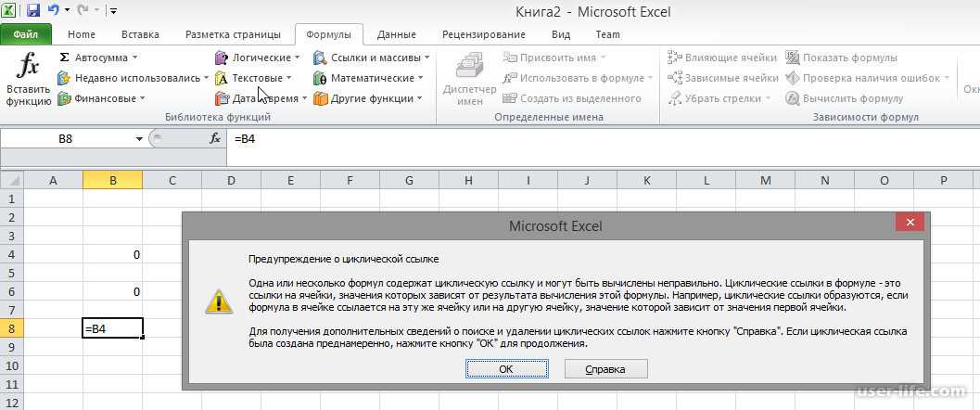The width and height of the screenshot is (980, 410).
Task: Open Диспетчер имен
Action: [x=469, y=80]
